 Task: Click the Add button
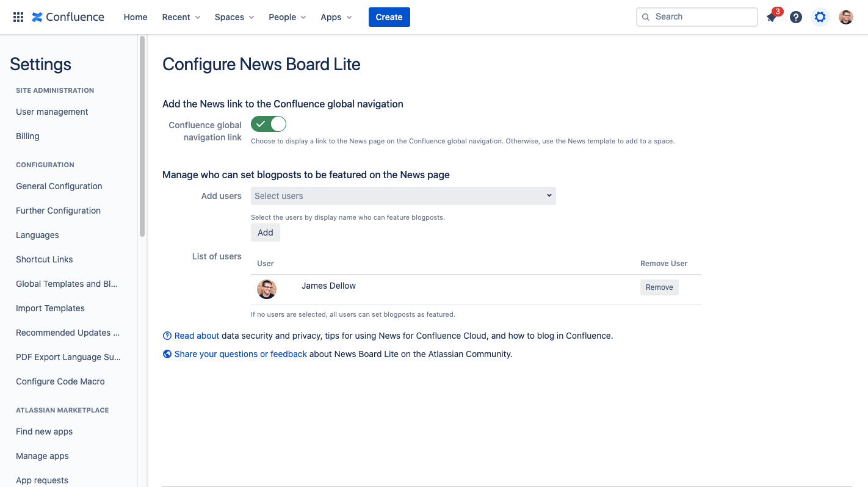point(266,233)
